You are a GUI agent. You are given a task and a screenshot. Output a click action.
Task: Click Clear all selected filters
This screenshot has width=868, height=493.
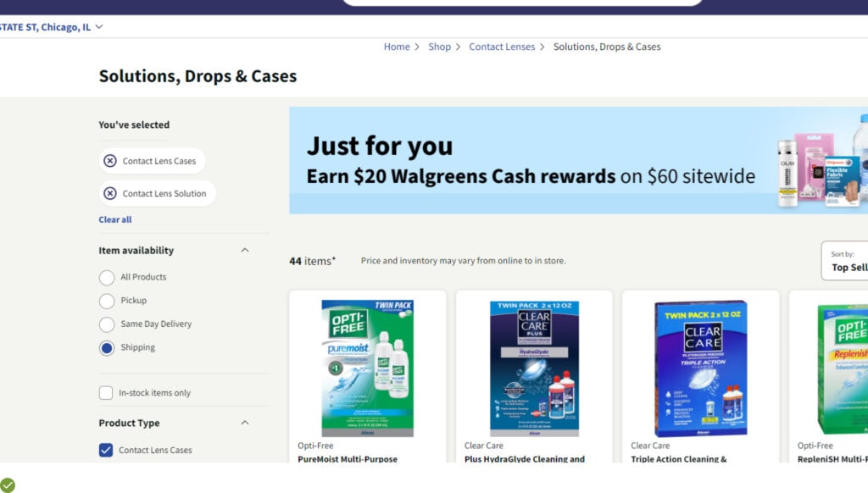coord(115,219)
